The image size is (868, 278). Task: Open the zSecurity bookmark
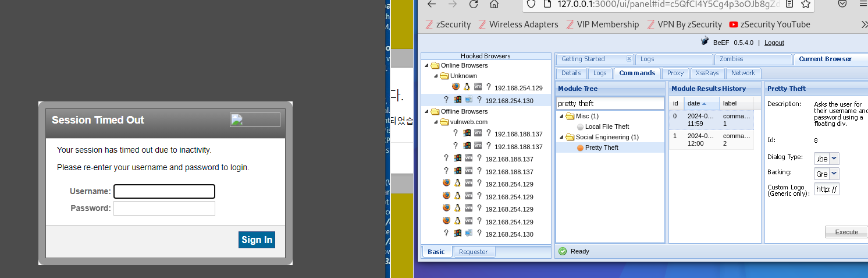click(x=448, y=24)
